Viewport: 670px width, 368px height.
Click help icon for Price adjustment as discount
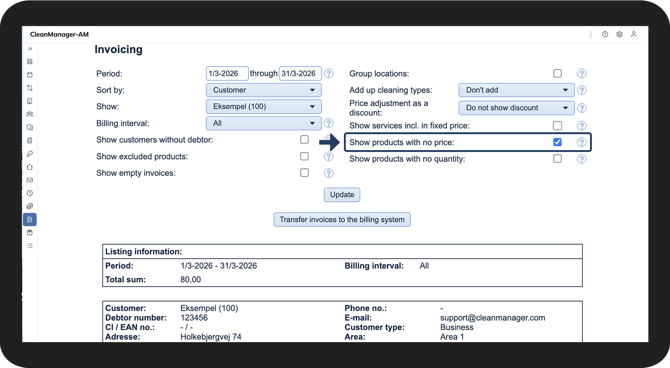[x=582, y=108]
